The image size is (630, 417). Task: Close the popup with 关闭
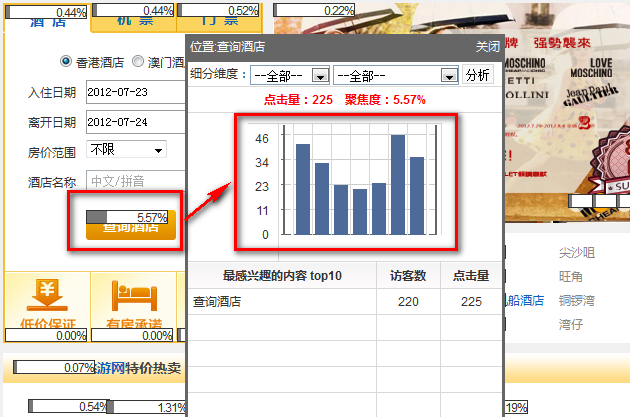point(487,47)
